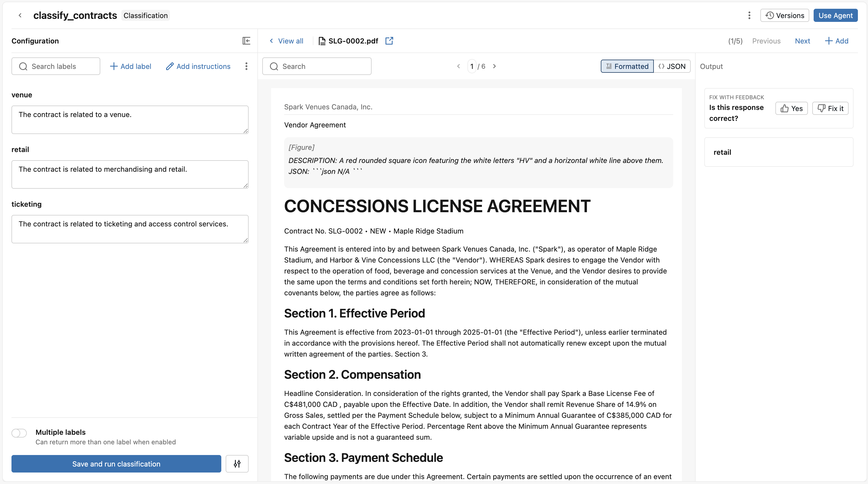Go back using the header back arrow
This screenshot has width=868, height=484.
pyautogui.click(x=20, y=16)
